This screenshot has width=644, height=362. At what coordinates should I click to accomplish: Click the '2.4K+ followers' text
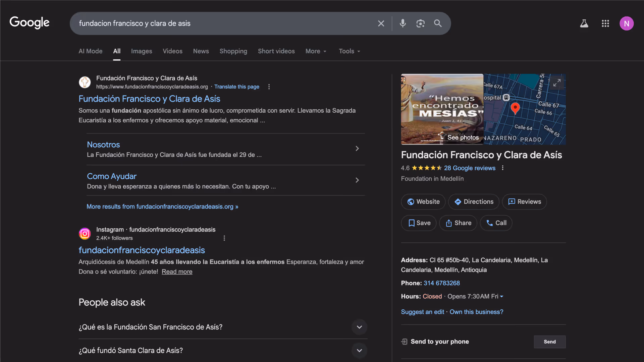pos(114,238)
